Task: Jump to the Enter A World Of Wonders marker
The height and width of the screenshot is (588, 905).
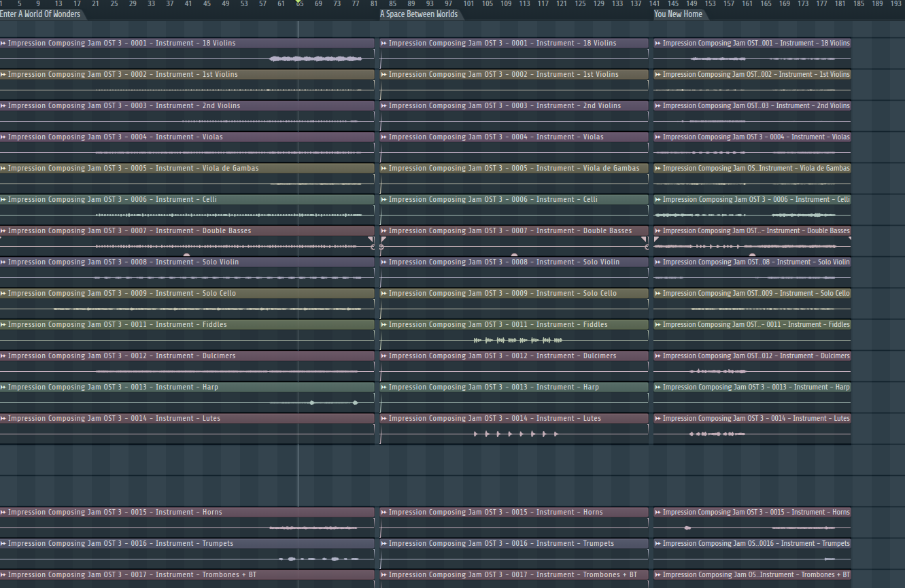Action: click(41, 14)
